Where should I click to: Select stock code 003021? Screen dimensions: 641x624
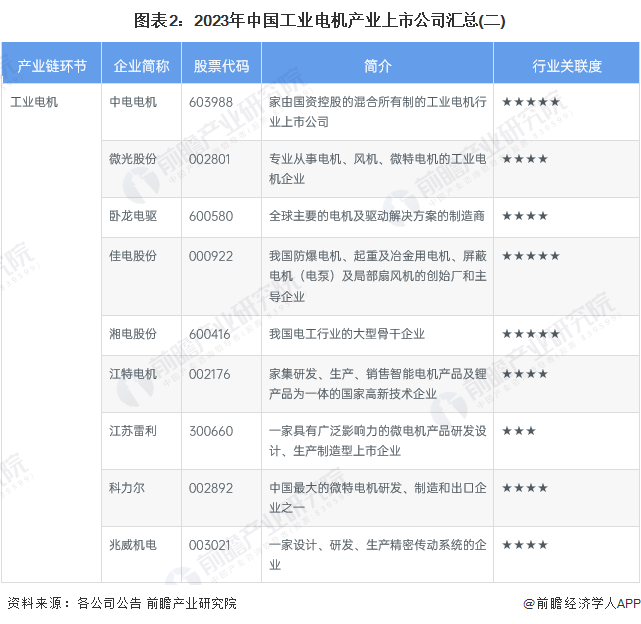(209, 545)
